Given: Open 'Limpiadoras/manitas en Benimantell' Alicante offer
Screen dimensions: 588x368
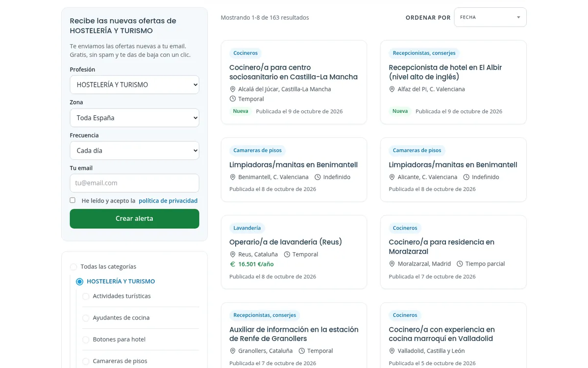Looking at the screenshot, I should [x=453, y=165].
